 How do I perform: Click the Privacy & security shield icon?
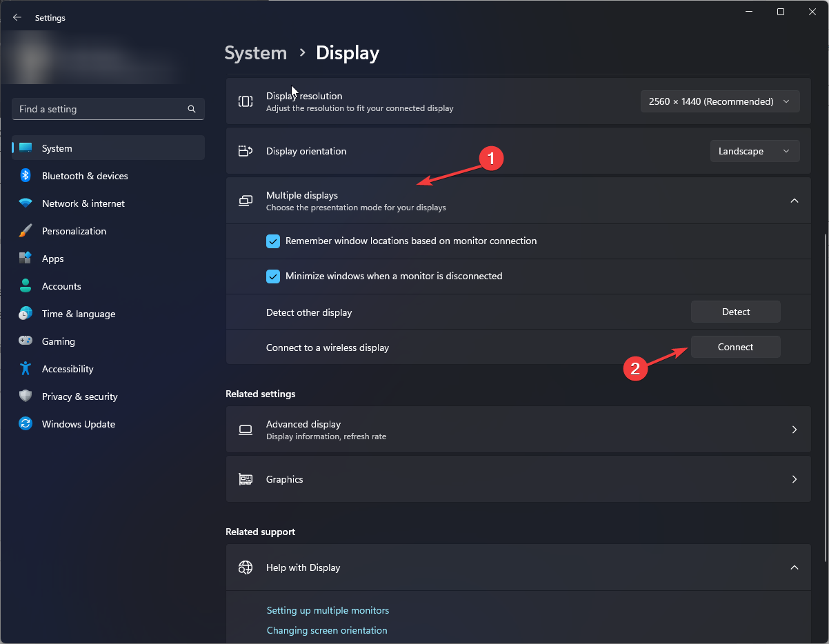pos(26,396)
